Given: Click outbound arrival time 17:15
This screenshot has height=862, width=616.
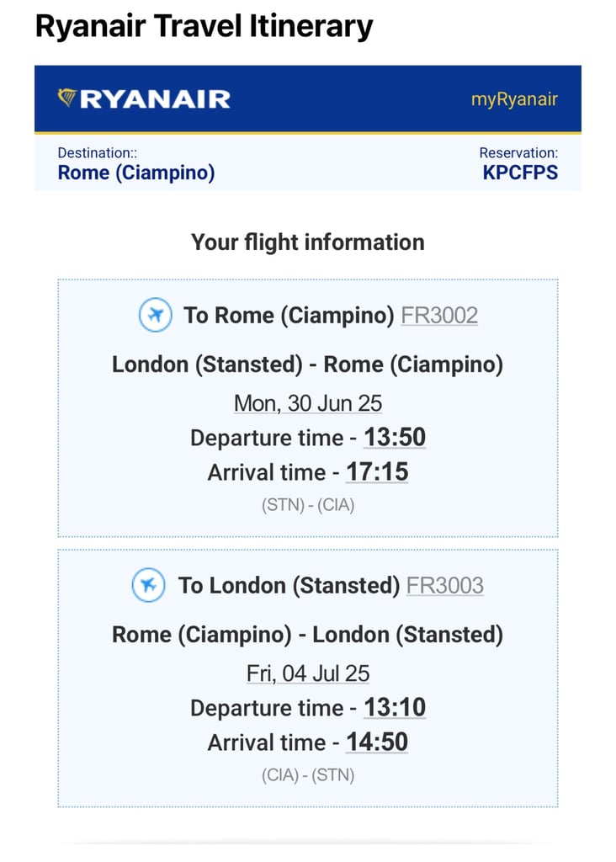Looking at the screenshot, I should [x=377, y=472].
